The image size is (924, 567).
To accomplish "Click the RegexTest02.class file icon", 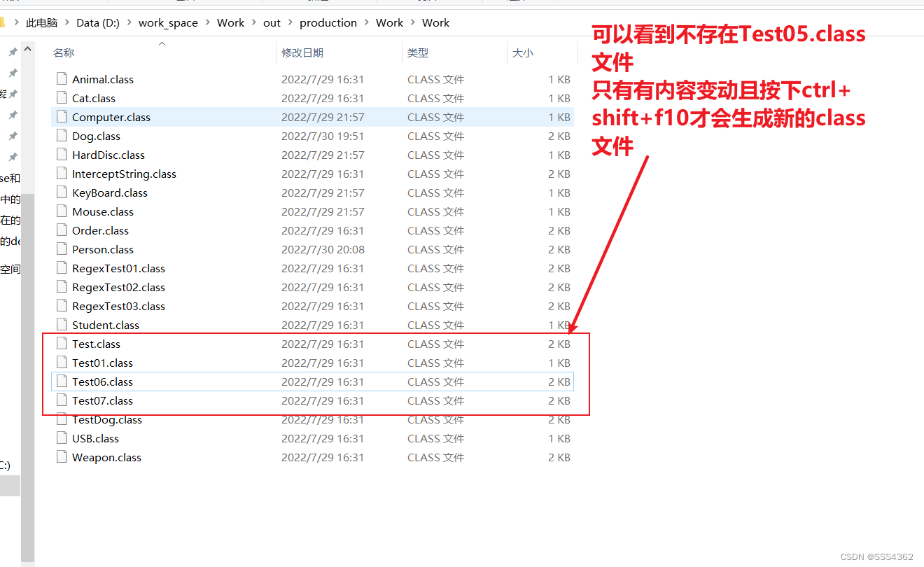I will (62, 287).
